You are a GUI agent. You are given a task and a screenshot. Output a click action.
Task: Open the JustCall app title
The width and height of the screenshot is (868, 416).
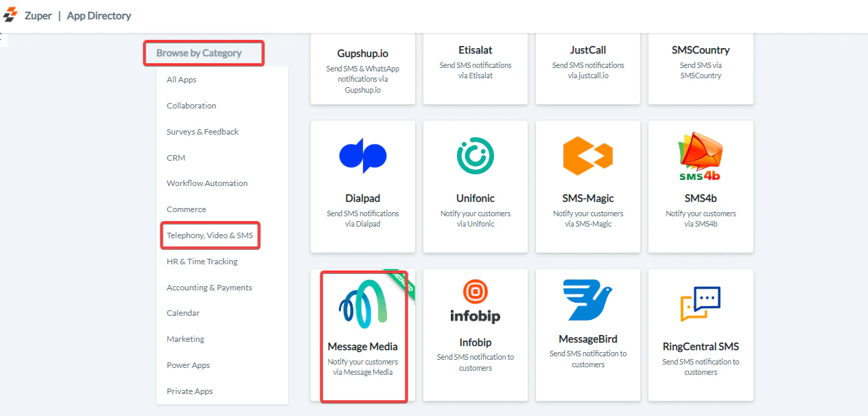pos(588,50)
